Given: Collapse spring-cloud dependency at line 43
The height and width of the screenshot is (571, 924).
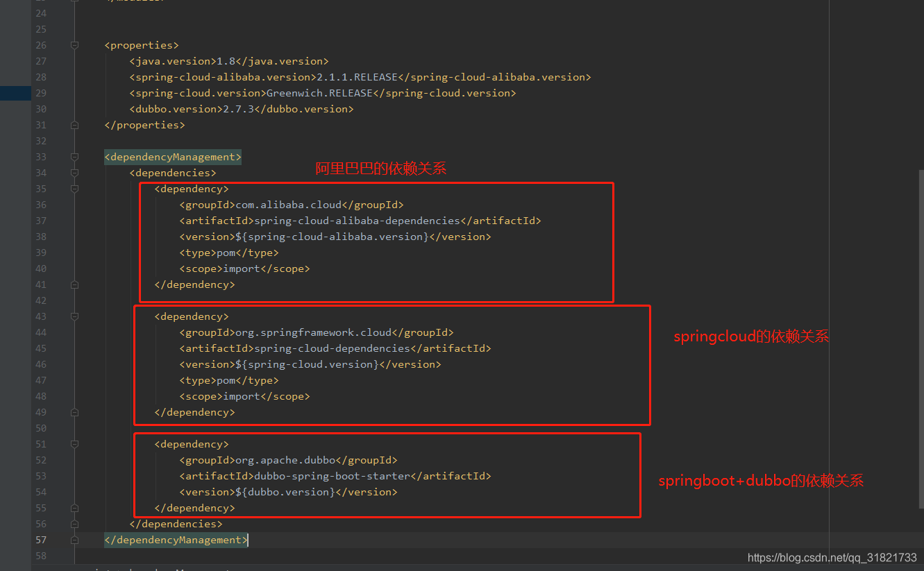Looking at the screenshot, I should (74, 316).
